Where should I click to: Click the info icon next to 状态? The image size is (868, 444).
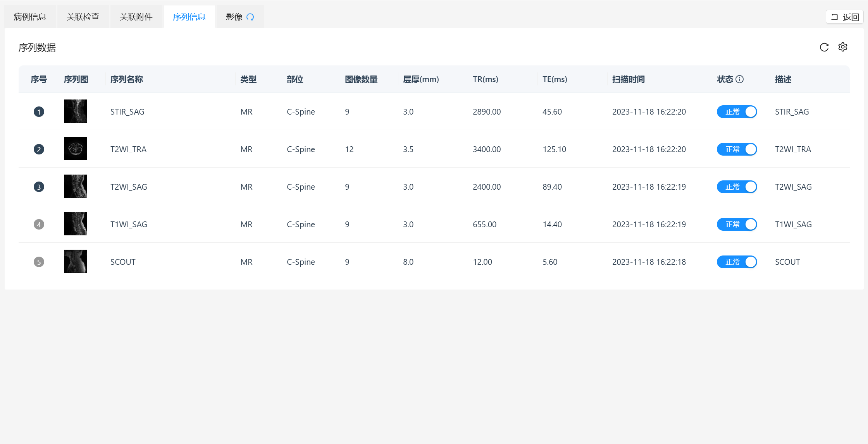click(739, 79)
